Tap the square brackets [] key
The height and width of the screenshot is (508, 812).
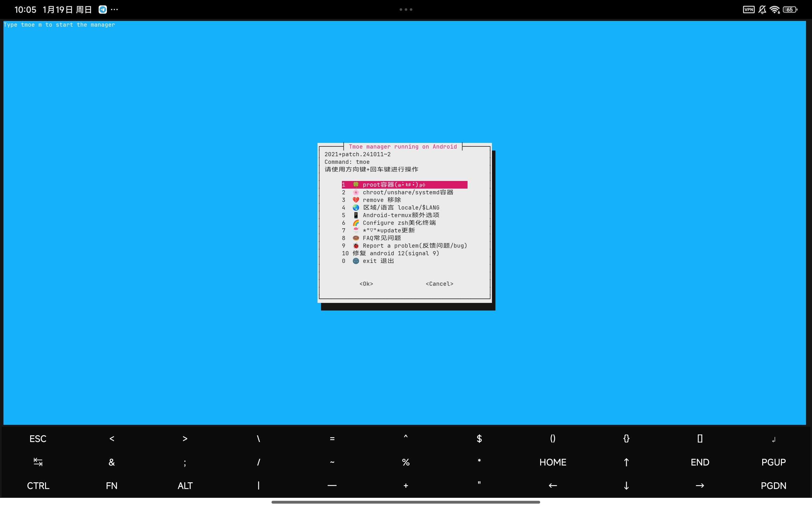tap(700, 439)
